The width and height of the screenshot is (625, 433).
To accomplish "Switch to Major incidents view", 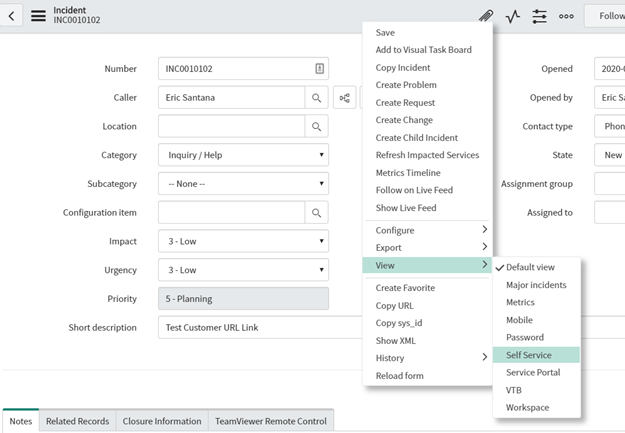I will pyautogui.click(x=537, y=285).
